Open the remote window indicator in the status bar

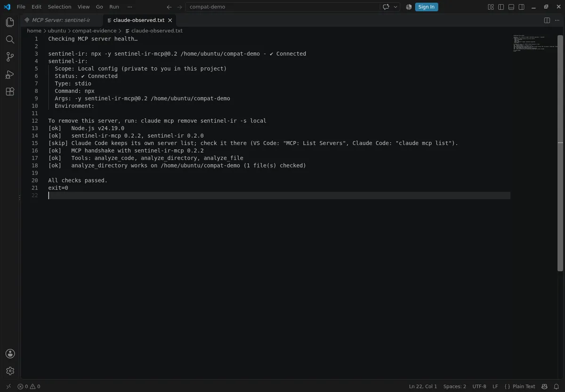tap(8, 386)
